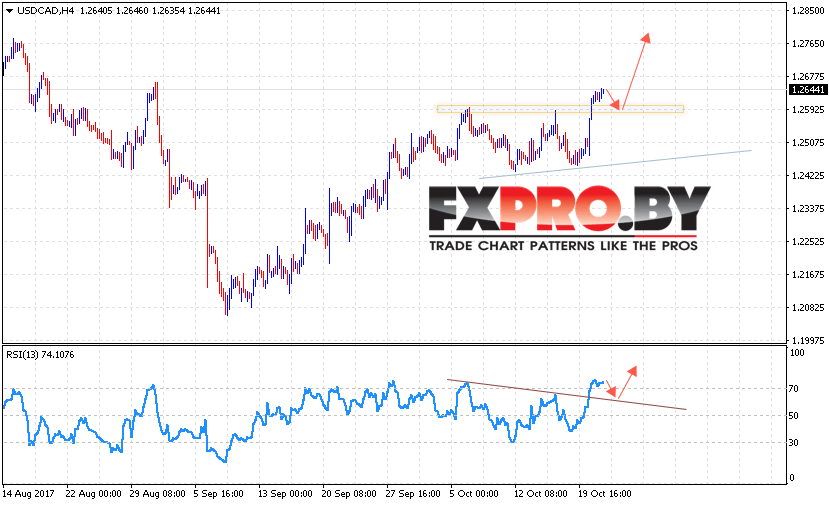Click price scale value 1.19975

tap(808, 340)
